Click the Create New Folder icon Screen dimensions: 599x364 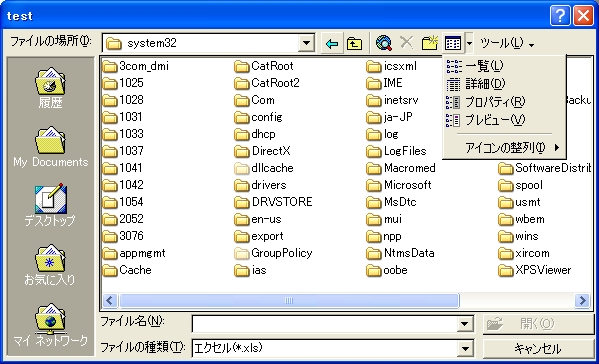tap(429, 43)
